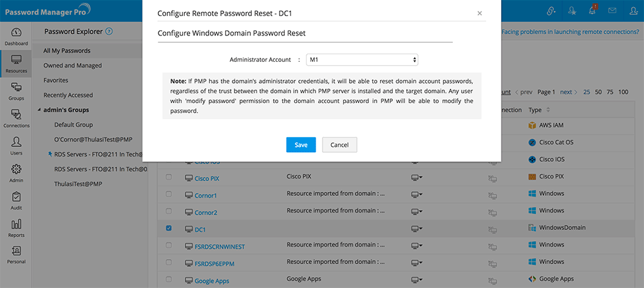Click the Password Explorer help icon
Image resolution: width=644 pixels, height=288 pixels.
pyautogui.click(x=109, y=31)
